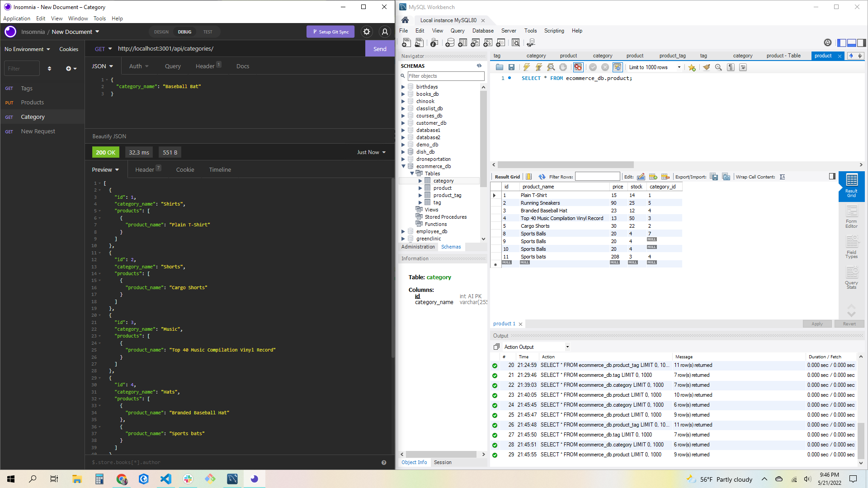Open Insomnia preferences via the gear icon

366,32
